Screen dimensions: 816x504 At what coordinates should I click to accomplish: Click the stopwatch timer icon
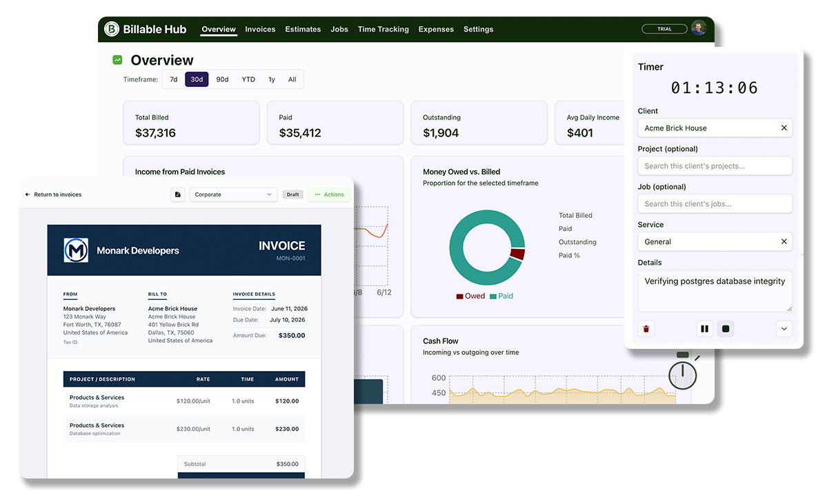[683, 372]
